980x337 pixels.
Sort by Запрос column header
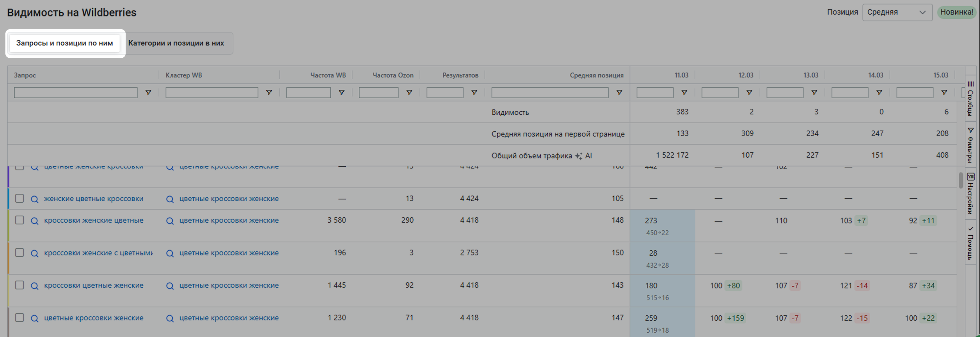[x=25, y=75]
